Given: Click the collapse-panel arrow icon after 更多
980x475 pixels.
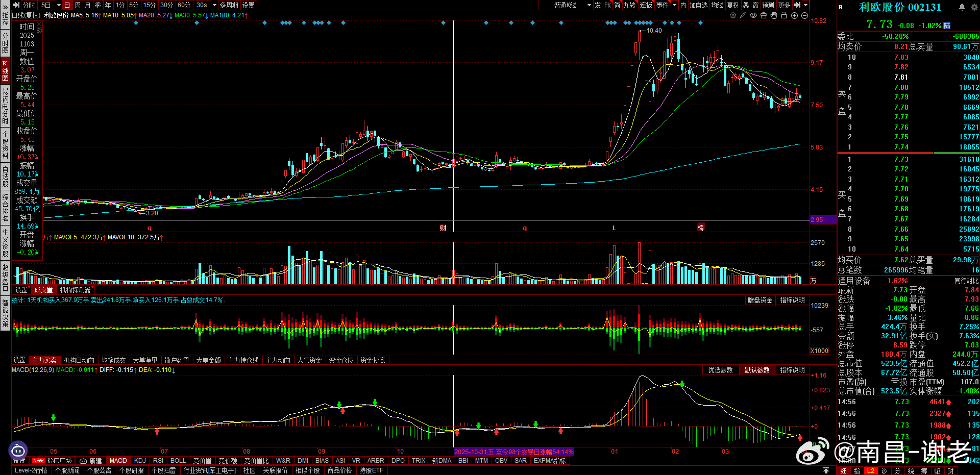Looking at the screenshot, I should pyautogui.click(x=797, y=5).
